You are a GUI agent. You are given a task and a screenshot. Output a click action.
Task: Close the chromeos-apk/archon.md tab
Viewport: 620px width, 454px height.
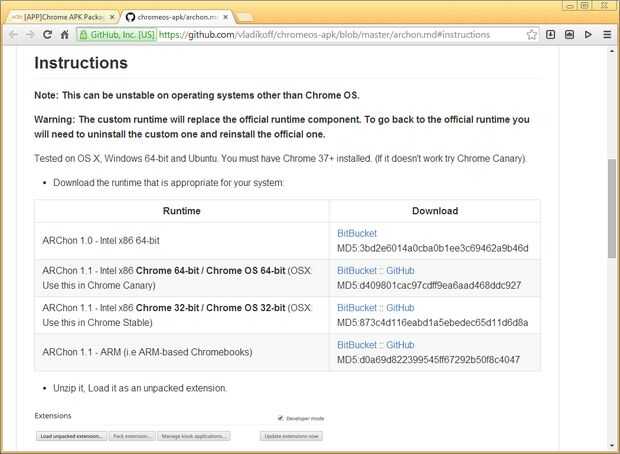pos(225,17)
